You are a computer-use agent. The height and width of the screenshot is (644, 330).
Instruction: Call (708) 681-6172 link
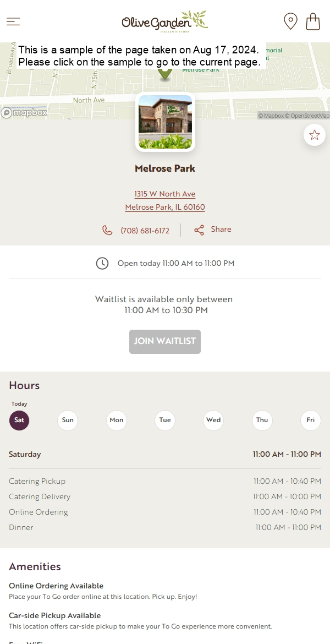click(x=145, y=231)
